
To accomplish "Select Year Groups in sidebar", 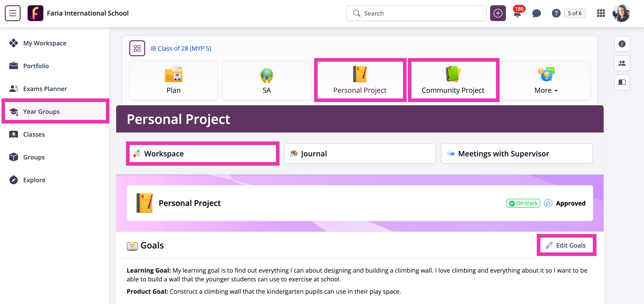I will pyautogui.click(x=55, y=111).
